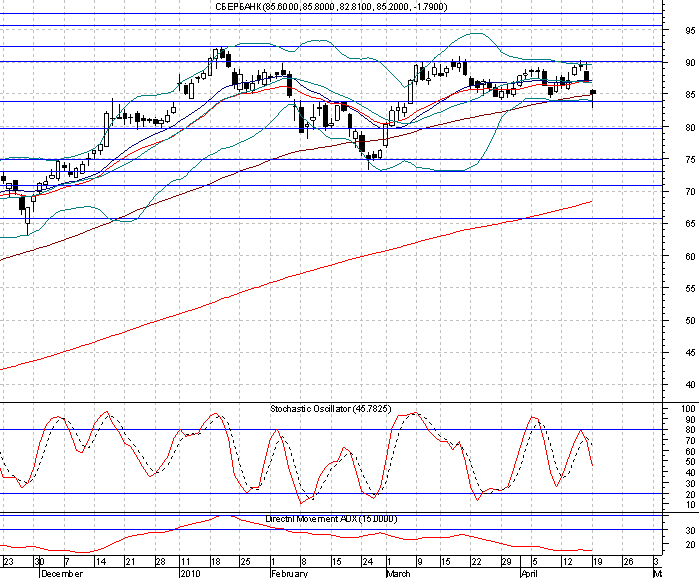Select date 26 on the time axis

pyautogui.click(x=628, y=562)
